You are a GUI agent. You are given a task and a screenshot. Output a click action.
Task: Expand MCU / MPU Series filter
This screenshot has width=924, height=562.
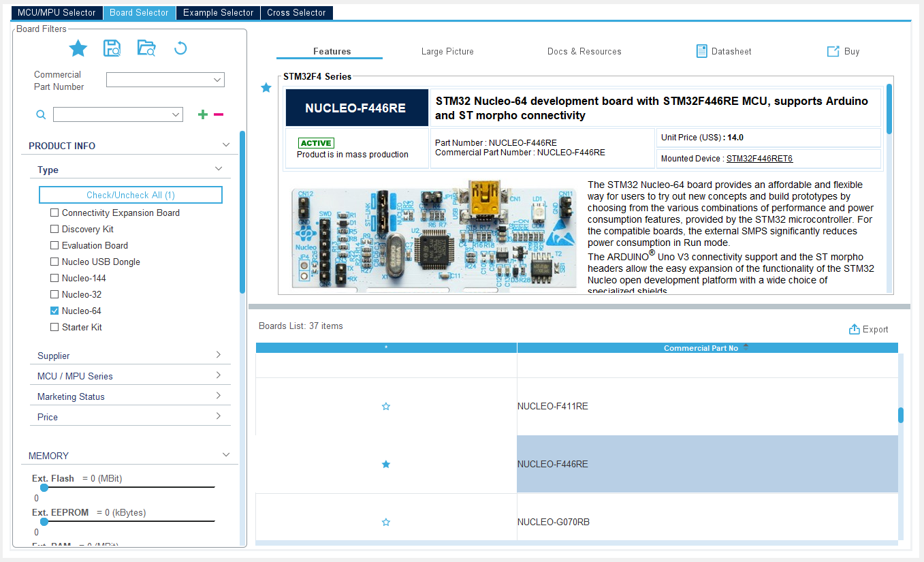click(x=219, y=375)
